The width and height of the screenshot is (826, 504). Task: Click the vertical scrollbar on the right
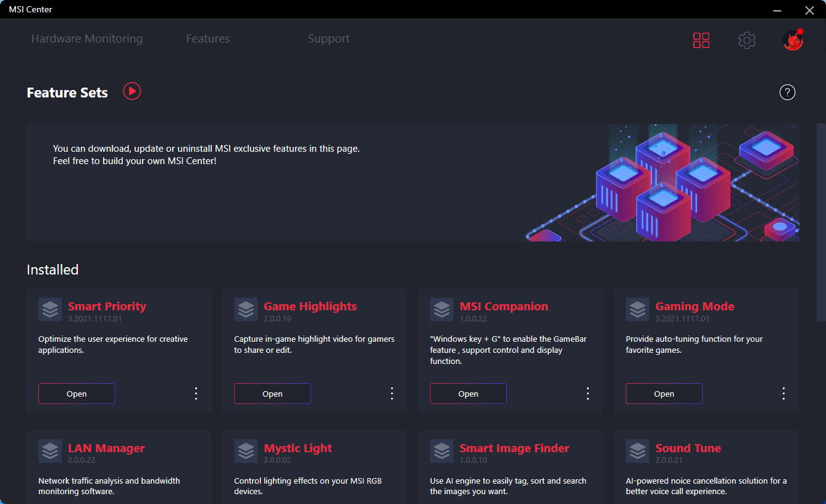click(821, 222)
